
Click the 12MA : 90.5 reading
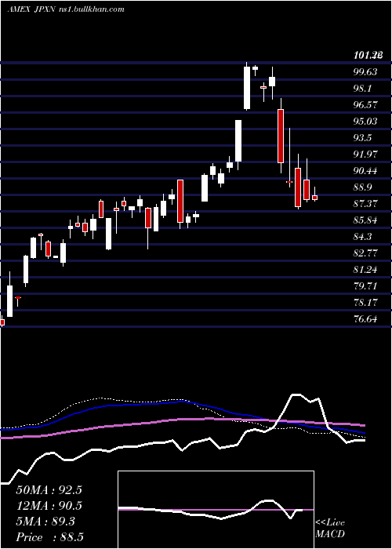click(x=49, y=506)
